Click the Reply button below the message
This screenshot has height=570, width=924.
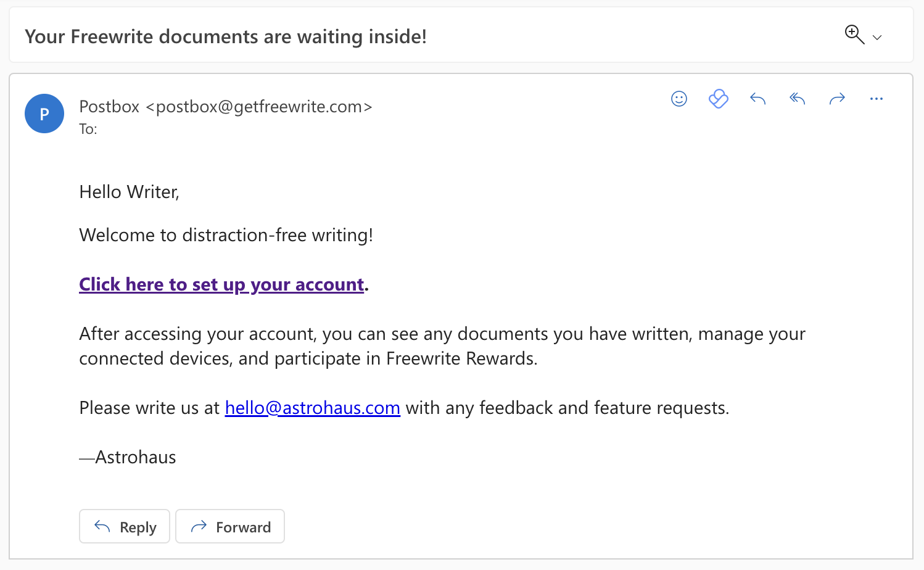tap(125, 526)
